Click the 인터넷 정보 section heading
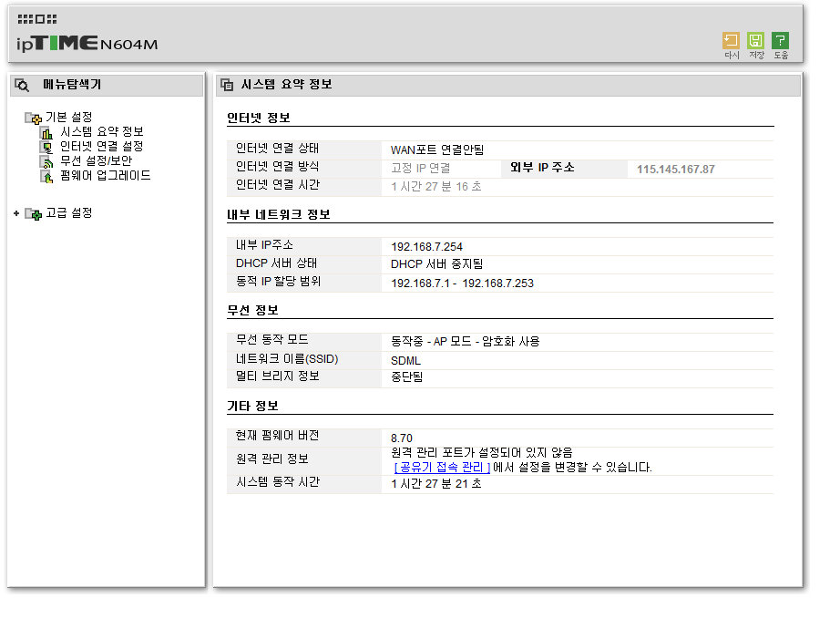 click(x=258, y=118)
